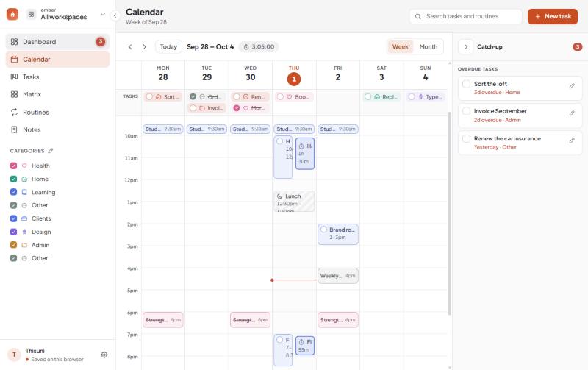Switch to Month view
The height and width of the screenshot is (370, 588).
pos(429,46)
